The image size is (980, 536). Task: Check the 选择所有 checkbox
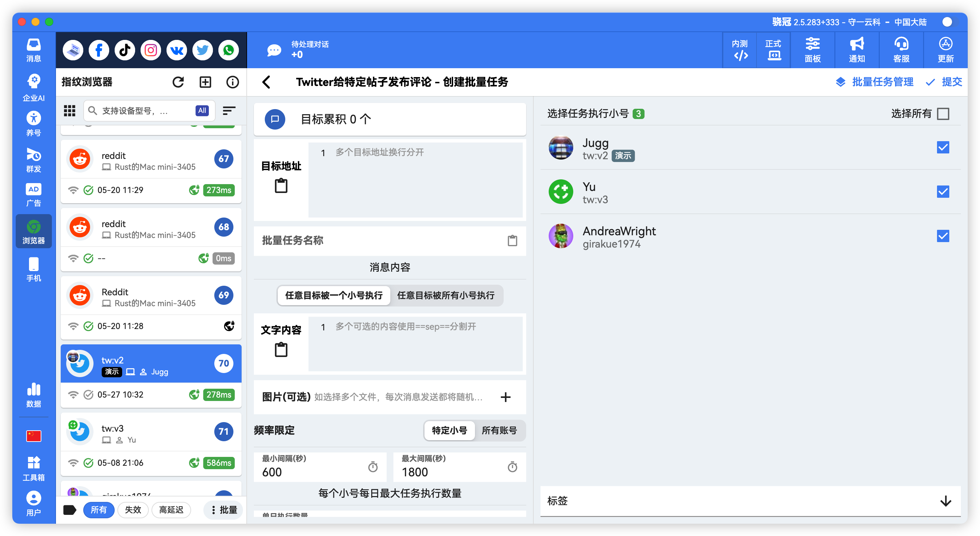(943, 113)
